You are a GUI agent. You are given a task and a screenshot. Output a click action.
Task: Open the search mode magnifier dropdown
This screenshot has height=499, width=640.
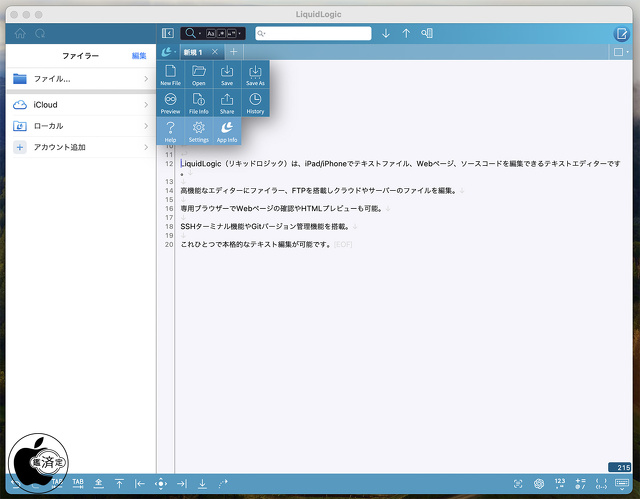pyautogui.click(x=192, y=33)
